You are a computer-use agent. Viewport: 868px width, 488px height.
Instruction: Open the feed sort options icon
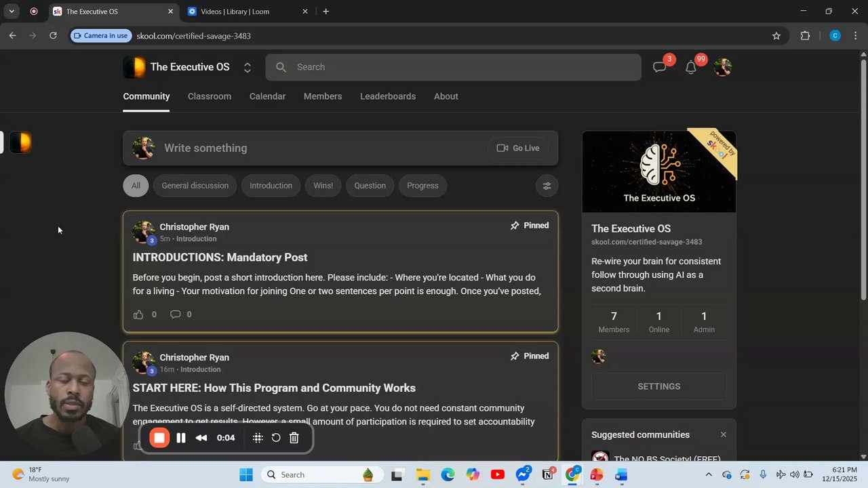[547, 185]
